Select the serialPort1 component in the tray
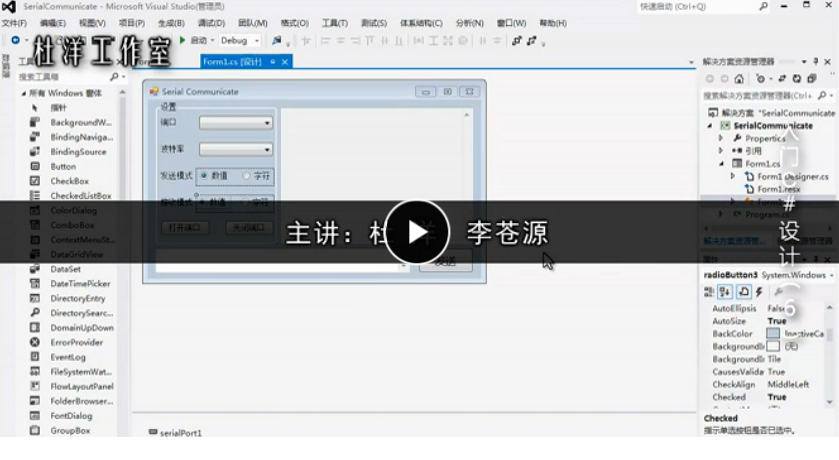This screenshot has height=460, width=839. (x=175, y=433)
